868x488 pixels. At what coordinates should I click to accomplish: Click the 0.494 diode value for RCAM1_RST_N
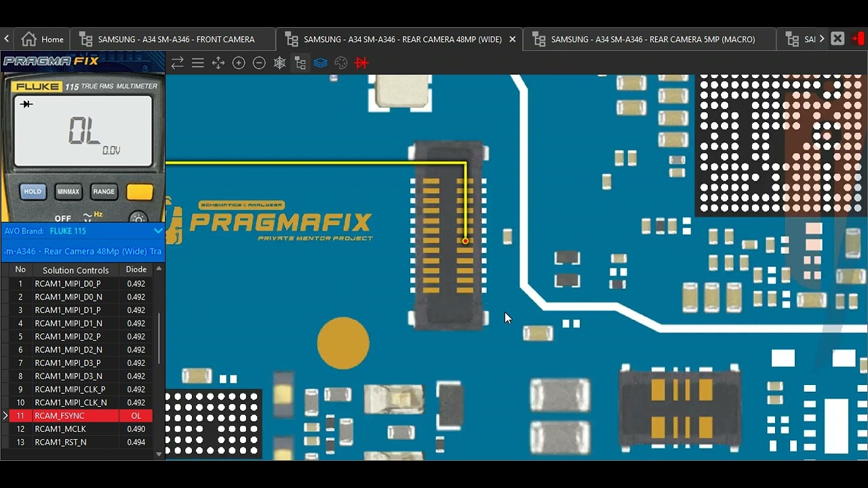pos(136,443)
